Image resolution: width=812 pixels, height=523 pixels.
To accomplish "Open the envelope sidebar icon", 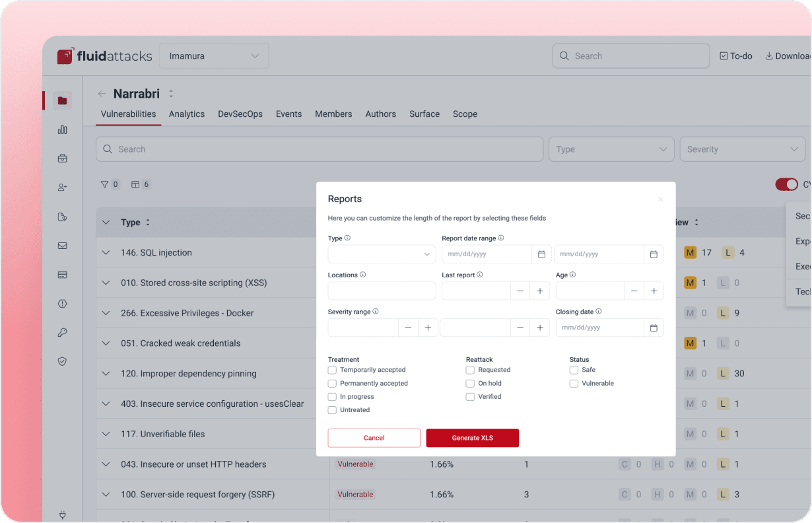I will tap(63, 246).
